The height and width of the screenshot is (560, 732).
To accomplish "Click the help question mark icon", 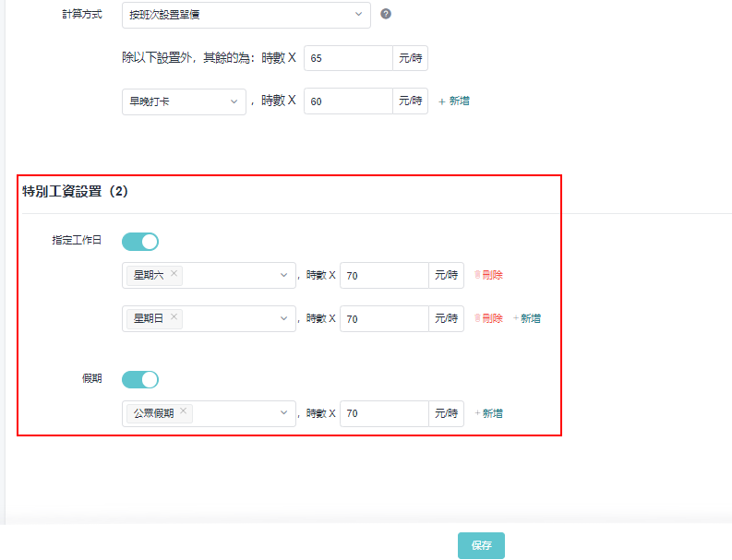I will click(x=386, y=15).
